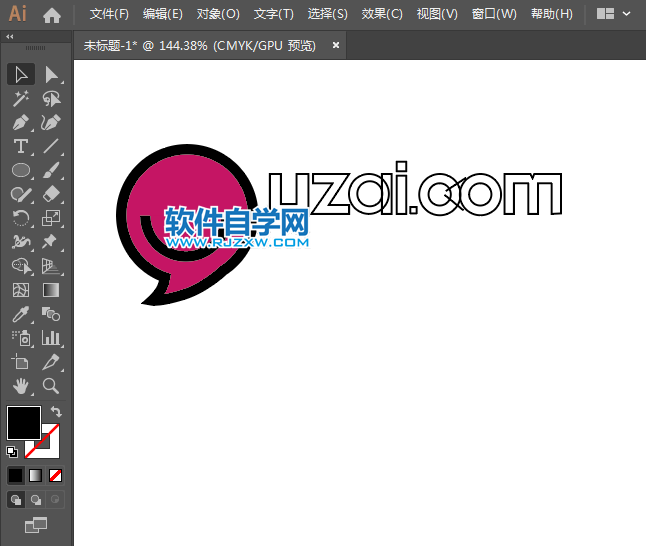Screen dimensions: 646x546
Task: Apply solid Color mode button
Action: pos(16,476)
